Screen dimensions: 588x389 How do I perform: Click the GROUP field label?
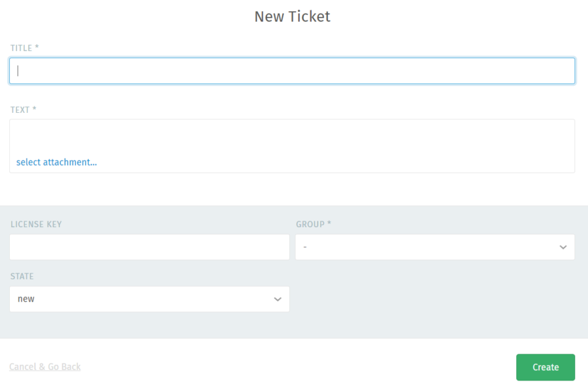(314, 224)
